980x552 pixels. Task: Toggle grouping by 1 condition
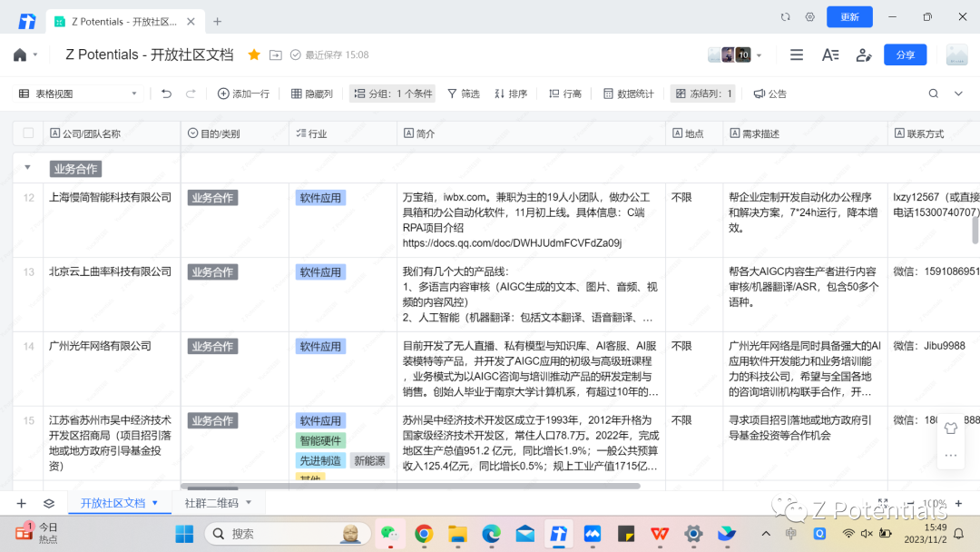pos(393,94)
